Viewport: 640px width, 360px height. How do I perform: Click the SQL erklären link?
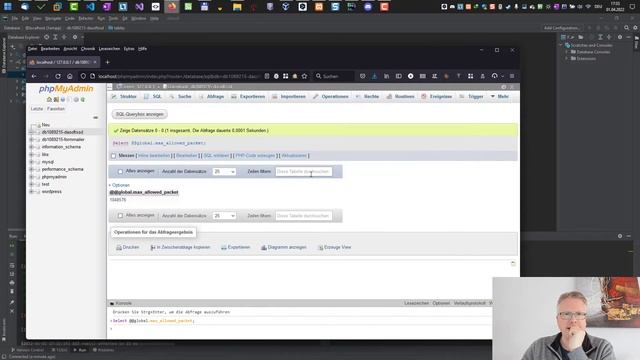216,156
